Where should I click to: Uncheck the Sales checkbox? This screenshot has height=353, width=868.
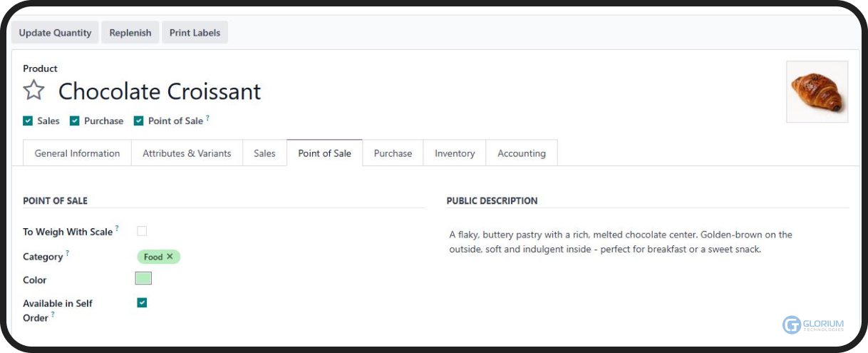point(28,121)
